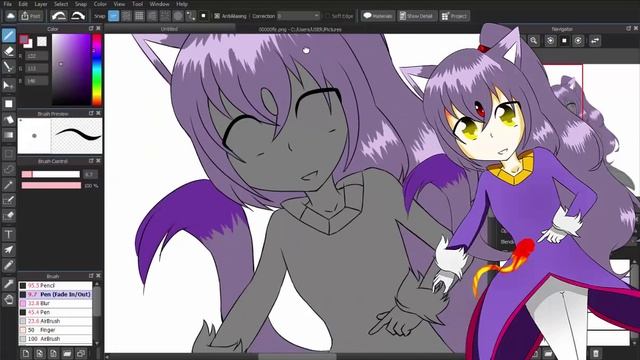Enable radial snap

(165, 16)
